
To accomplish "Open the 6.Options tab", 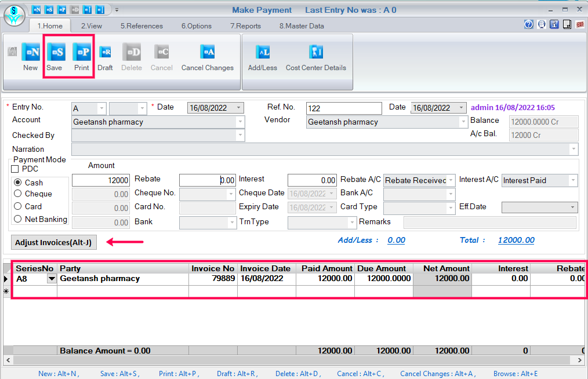I will coord(197,26).
